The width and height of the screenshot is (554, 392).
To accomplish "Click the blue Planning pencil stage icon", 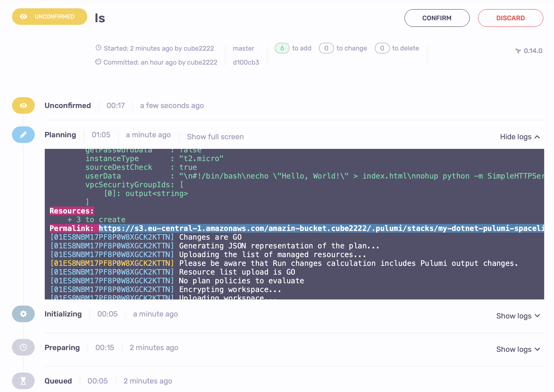I will click(x=23, y=135).
